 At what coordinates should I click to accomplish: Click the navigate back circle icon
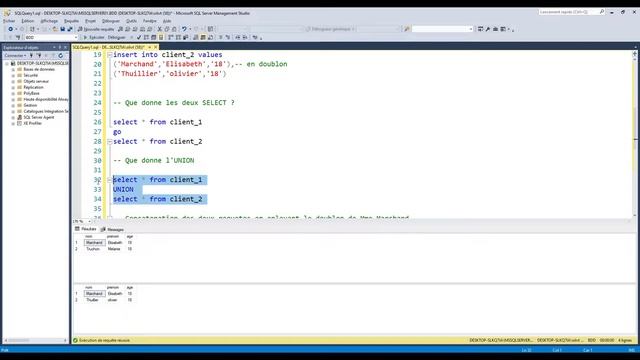(10, 29)
